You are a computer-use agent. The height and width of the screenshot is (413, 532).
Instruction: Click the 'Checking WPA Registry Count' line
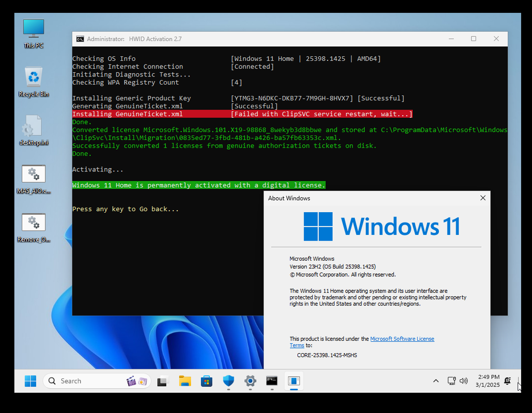pyautogui.click(x=126, y=83)
